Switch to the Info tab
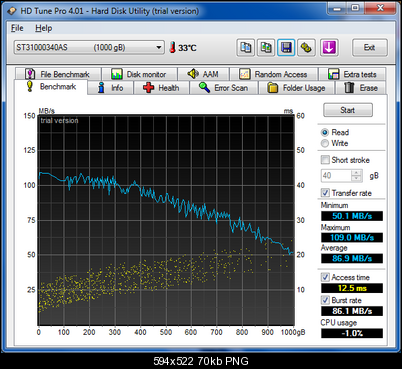 (111, 88)
